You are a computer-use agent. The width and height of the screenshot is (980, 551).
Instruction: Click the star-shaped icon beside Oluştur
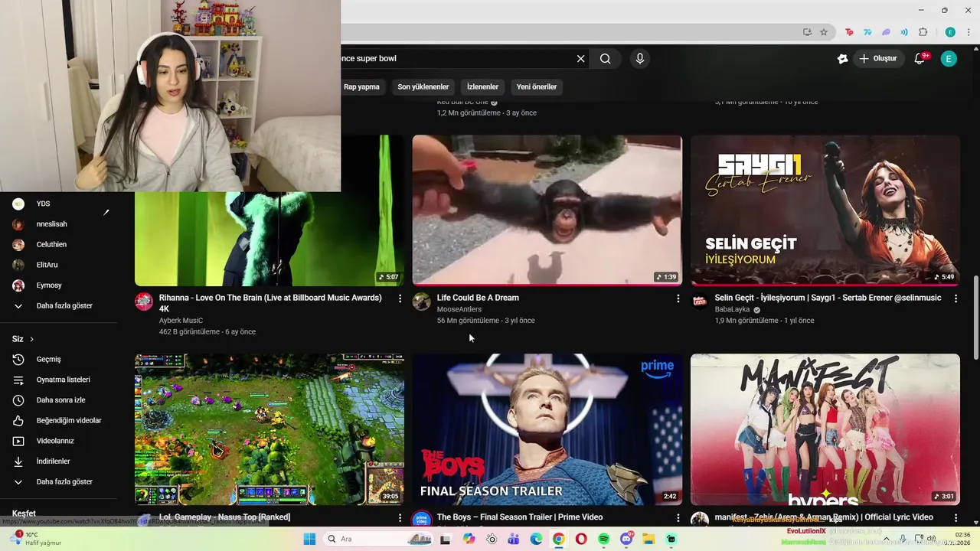tap(842, 58)
